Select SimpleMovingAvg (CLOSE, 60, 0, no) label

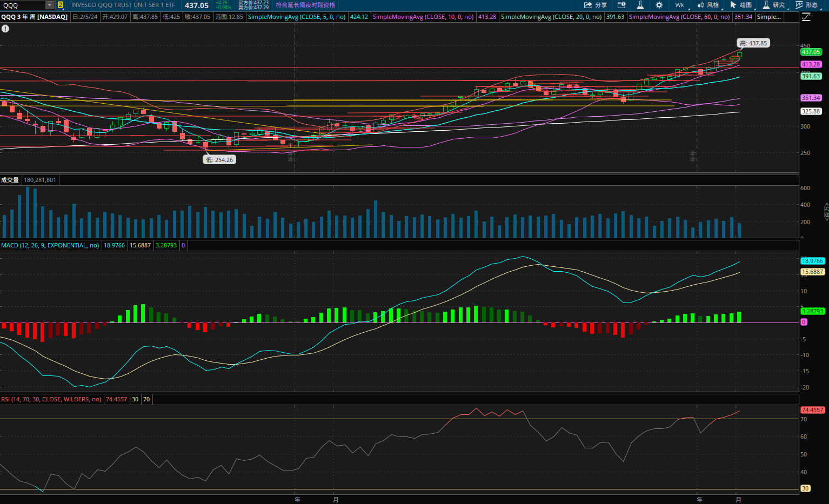click(679, 17)
